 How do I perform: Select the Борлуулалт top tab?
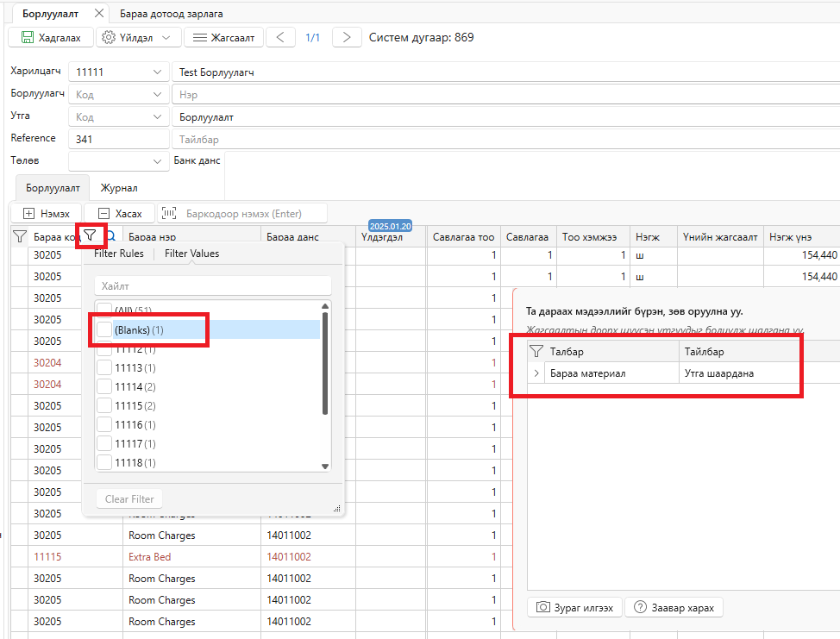tap(50, 14)
